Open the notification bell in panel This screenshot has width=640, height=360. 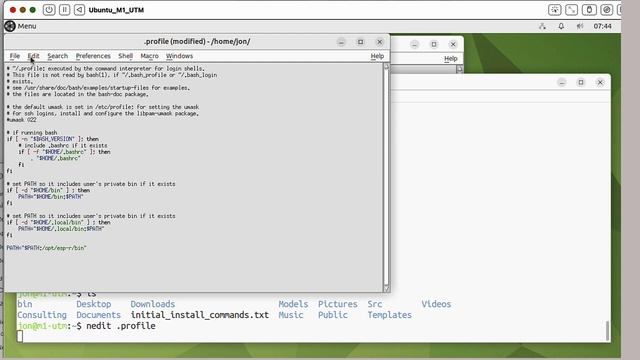[561, 26]
